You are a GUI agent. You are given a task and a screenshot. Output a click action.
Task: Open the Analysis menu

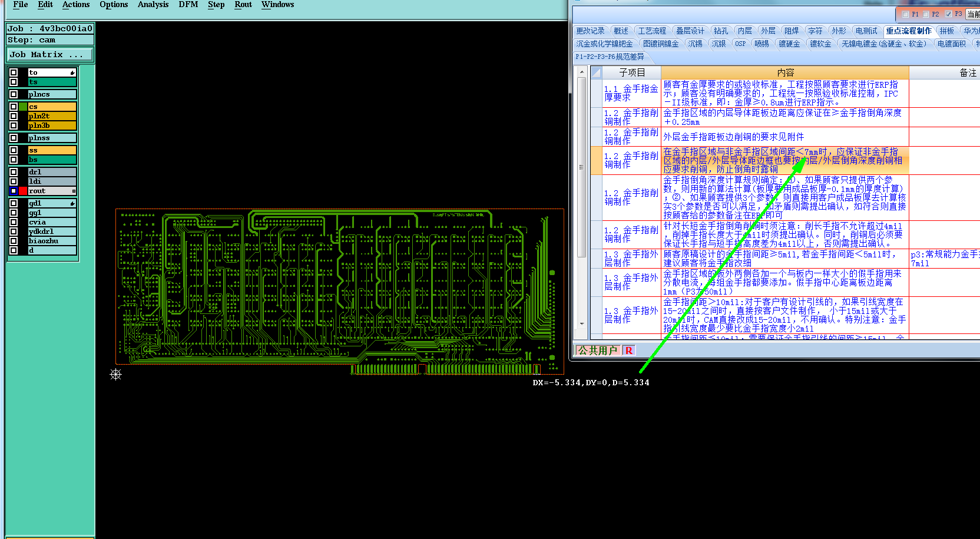click(153, 5)
